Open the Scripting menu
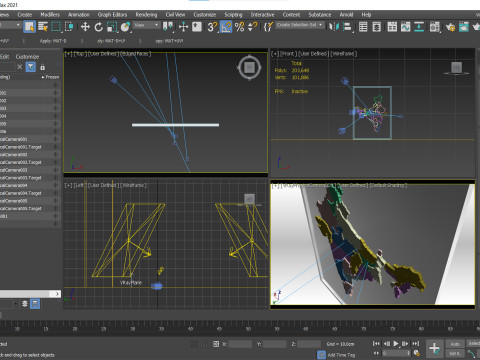The height and width of the screenshot is (360, 480). [233, 15]
